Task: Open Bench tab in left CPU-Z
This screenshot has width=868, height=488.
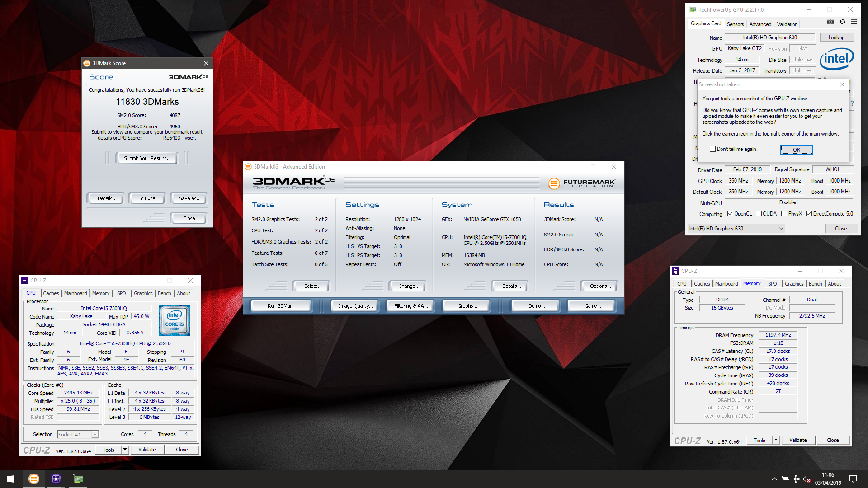Action: (x=165, y=293)
